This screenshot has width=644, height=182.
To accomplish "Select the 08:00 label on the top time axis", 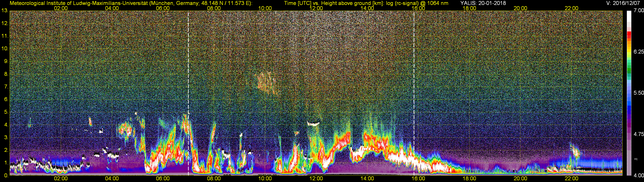I will [214, 8].
